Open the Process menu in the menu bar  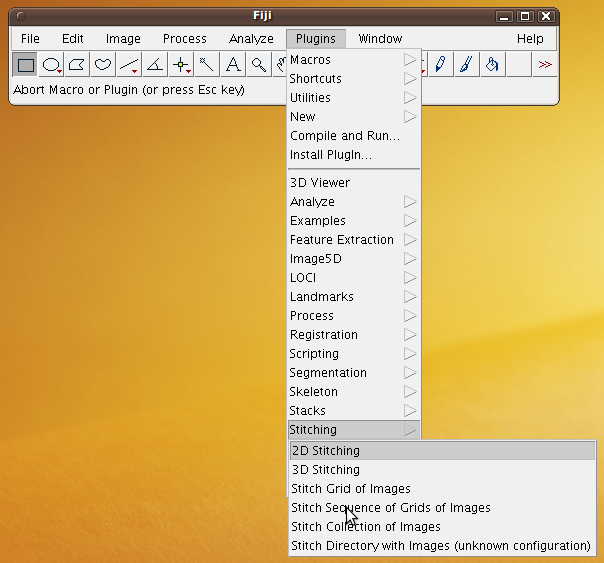coord(185,39)
